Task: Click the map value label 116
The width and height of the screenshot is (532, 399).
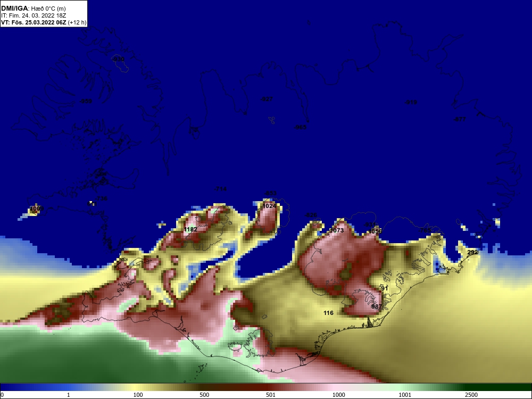Action: pyautogui.click(x=328, y=313)
